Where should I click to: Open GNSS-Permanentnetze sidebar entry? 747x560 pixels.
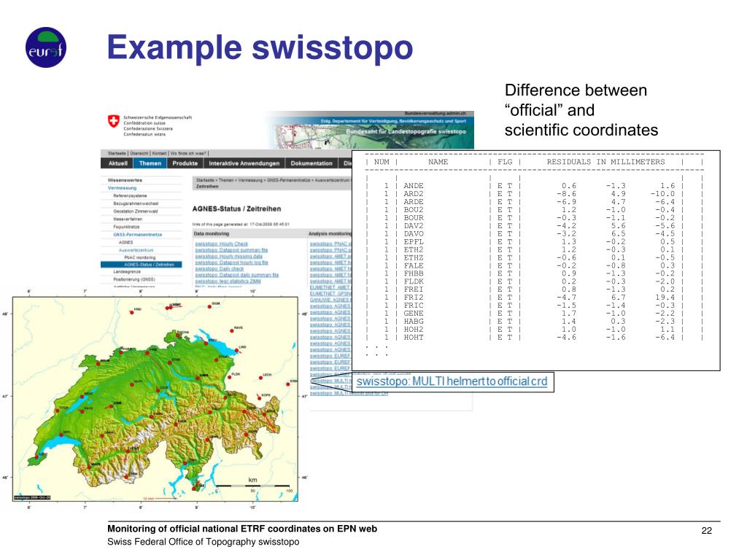137,234
